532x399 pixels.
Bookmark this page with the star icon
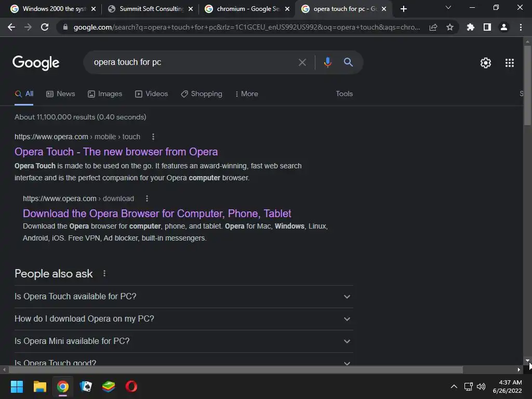coord(450,27)
